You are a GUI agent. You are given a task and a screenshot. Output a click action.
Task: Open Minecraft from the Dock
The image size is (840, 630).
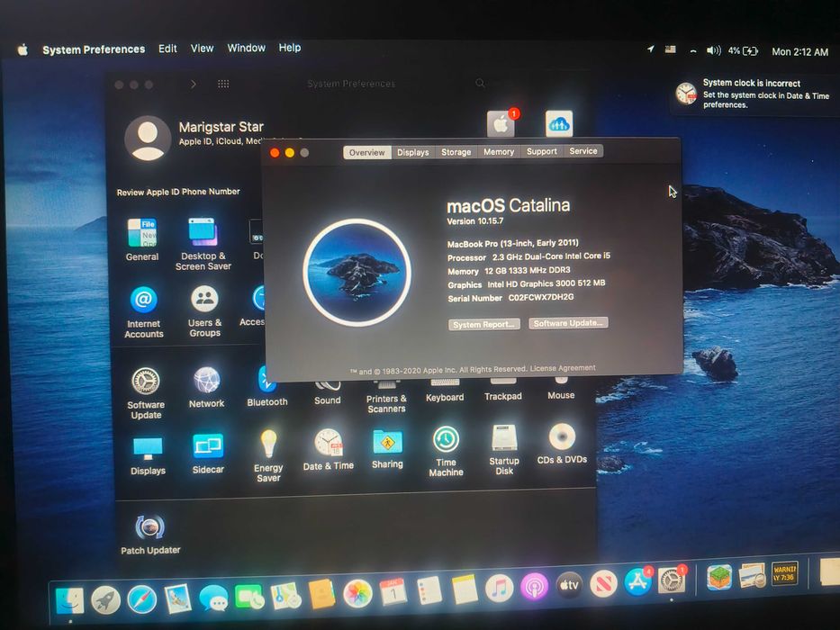click(x=719, y=578)
